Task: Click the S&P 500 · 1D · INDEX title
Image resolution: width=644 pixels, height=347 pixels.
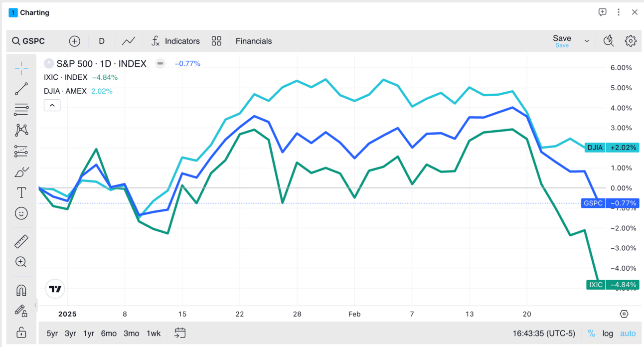Action: click(101, 63)
